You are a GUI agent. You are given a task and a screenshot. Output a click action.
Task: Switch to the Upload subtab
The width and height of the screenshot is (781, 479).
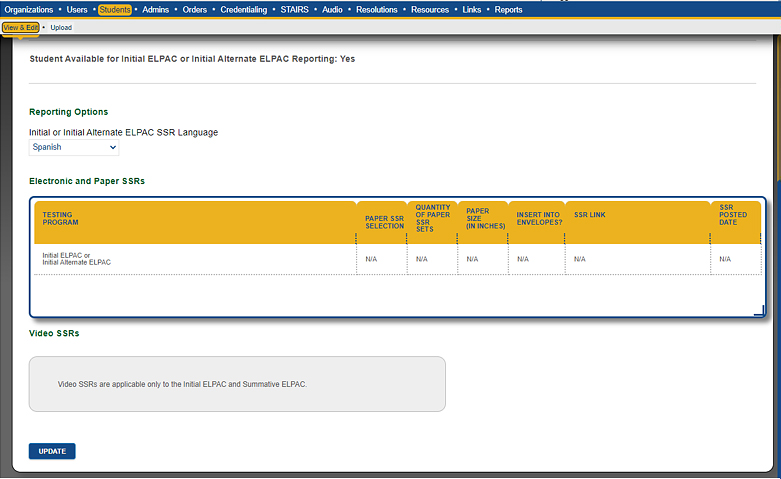click(x=61, y=27)
